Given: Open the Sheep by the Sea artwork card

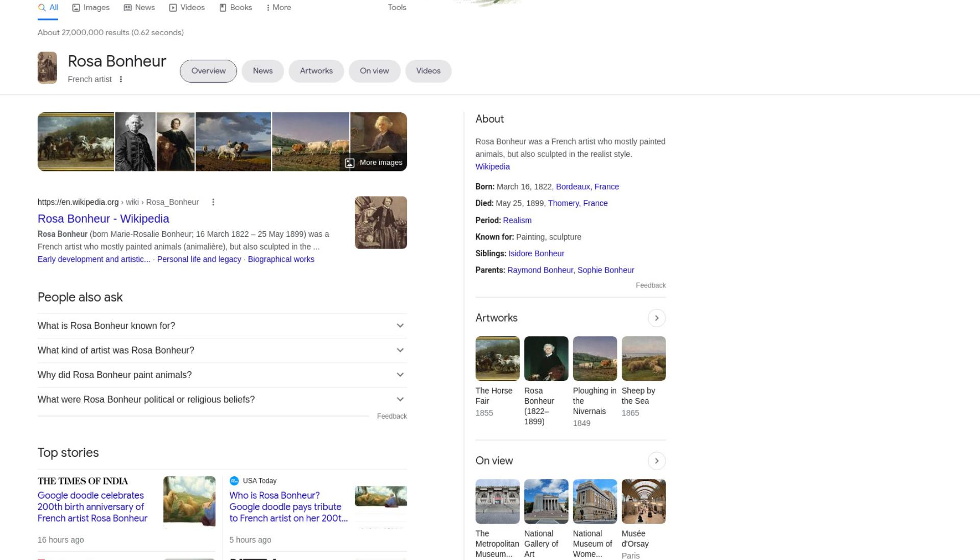Looking at the screenshot, I should point(644,377).
